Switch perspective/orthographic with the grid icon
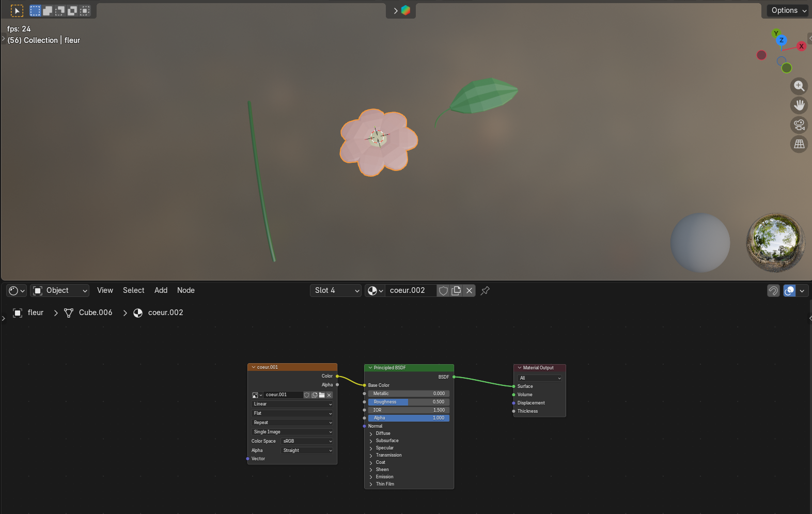Screen dimensions: 812x514 (799, 144)
